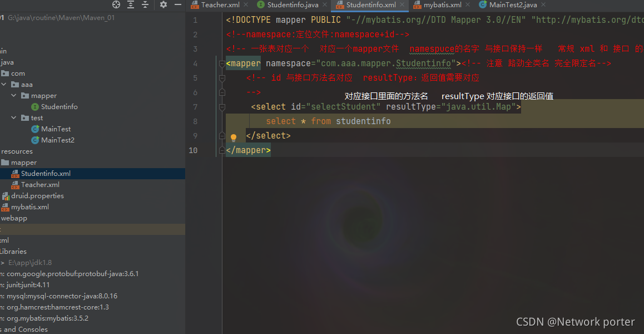Open the MainTest class
The image size is (644, 334).
[56, 129]
